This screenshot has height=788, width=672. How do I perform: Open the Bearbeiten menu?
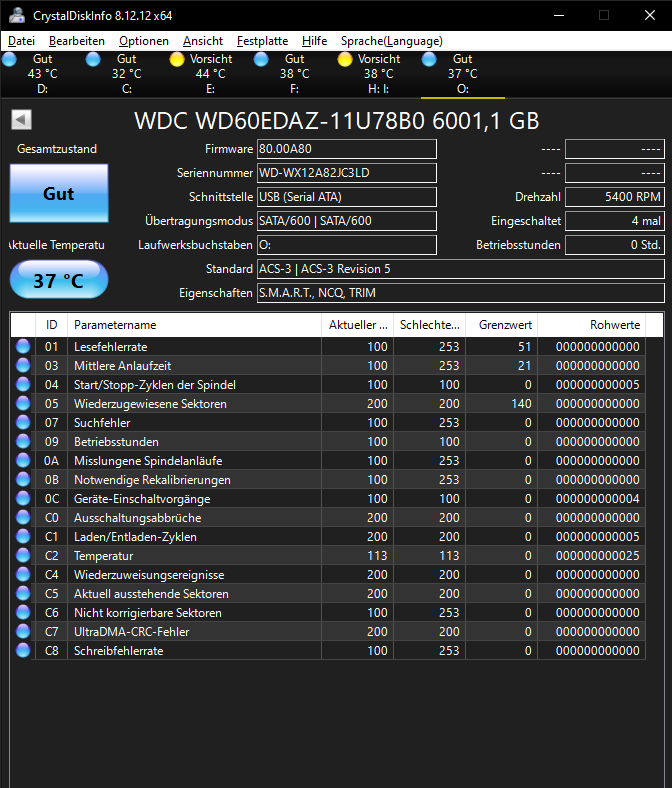click(x=77, y=41)
